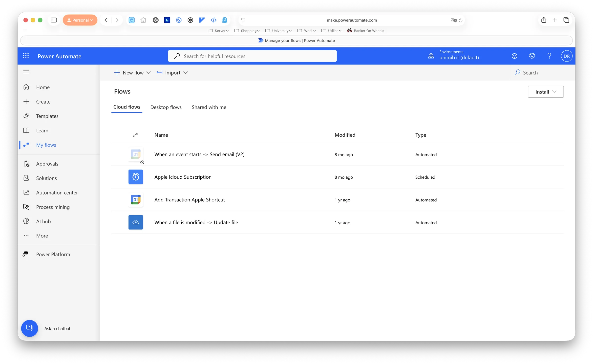The image size is (593, 364).
Task: Open the Server bookmarks folder
Action: coord(218,31)
